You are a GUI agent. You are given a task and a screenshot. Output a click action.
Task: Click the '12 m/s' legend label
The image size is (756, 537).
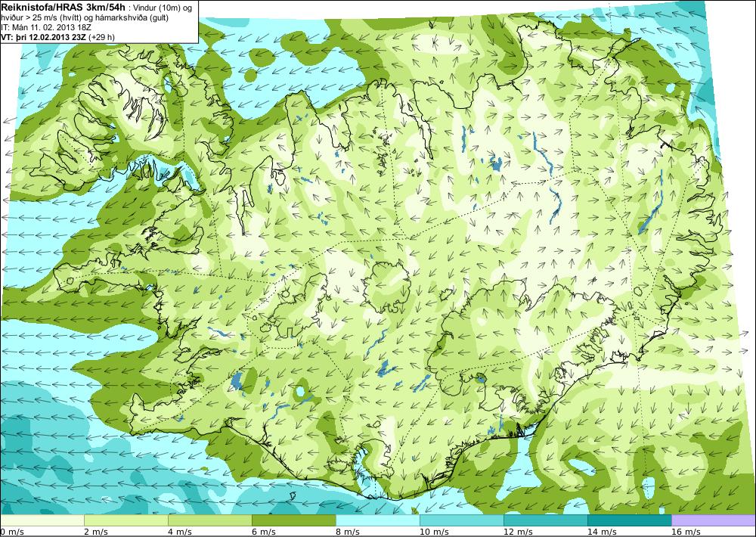pos(518,532)
